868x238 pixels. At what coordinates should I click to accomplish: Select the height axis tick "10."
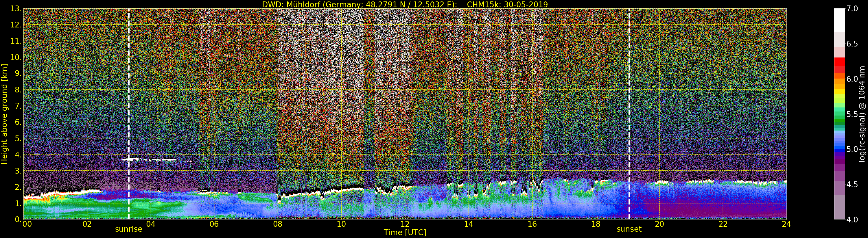[16, 57]
